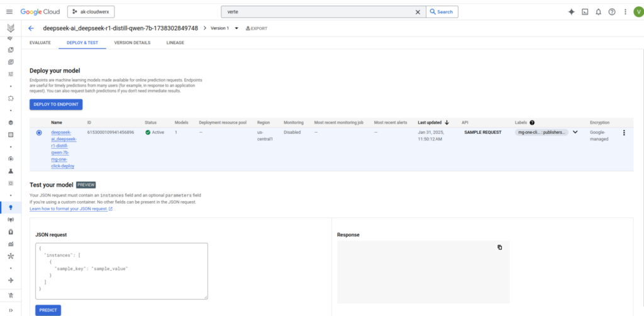Copy the response with copy icon

coord(499,248)
